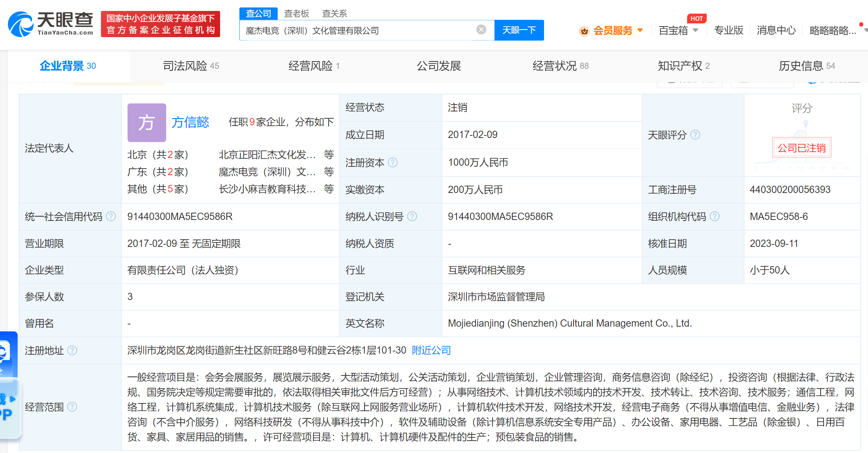Viewport: 868px width, 453px height.
Task: Open the 专业版 link
Action: click(x=728, y=30)
